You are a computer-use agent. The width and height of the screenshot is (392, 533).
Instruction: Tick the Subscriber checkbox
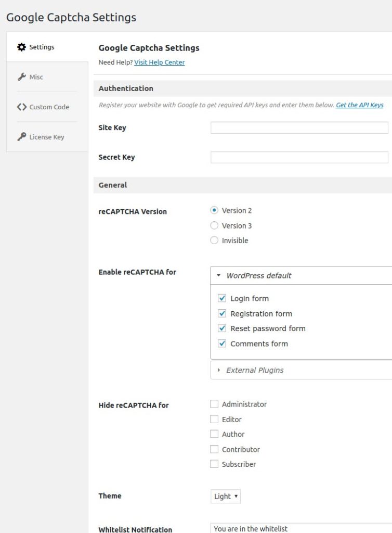(214, 464)
